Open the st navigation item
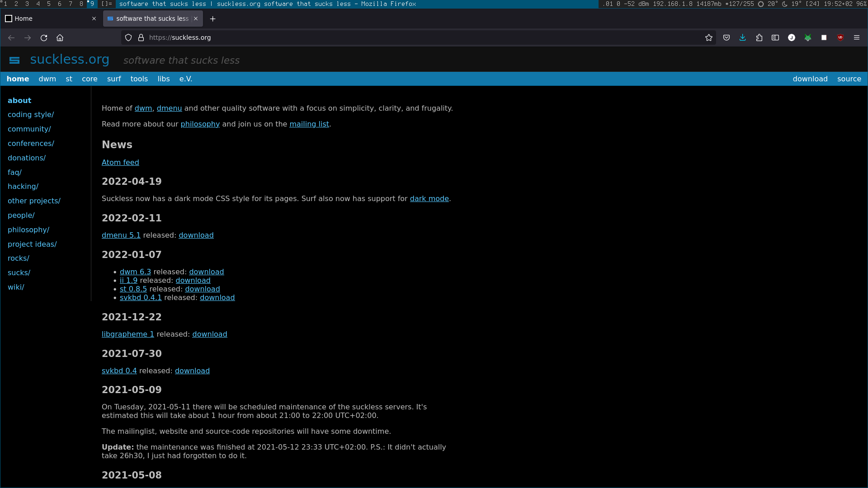 (x=69, y=79)
